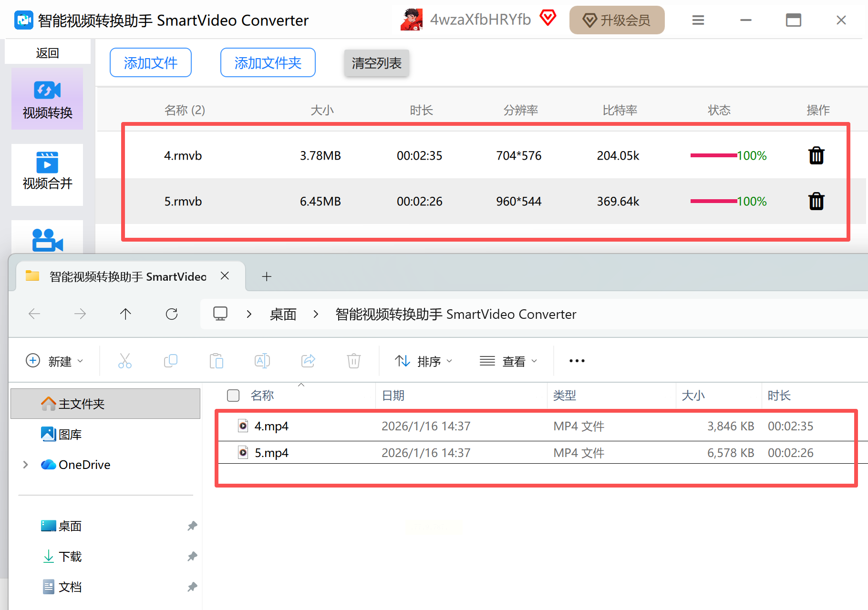Select the 5.rmvb file name in converter list
Image resolution: width=868 pixels, height=610 pixels.
click(x=183, y=202)
